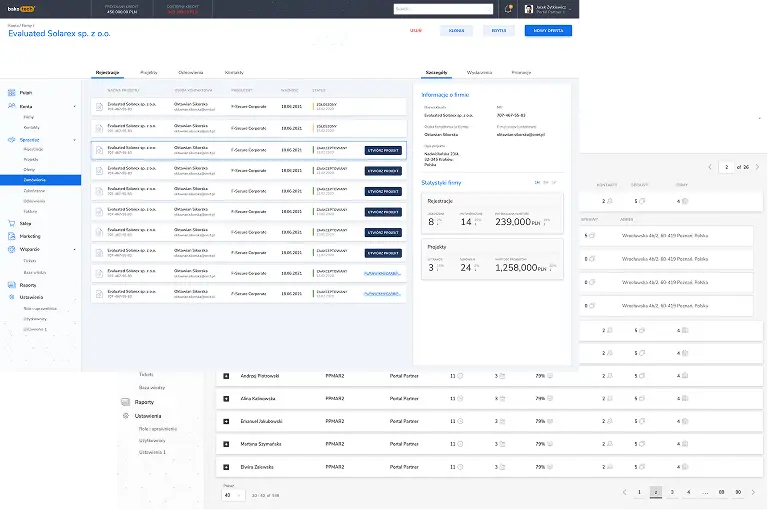Toggle the expand box beside Elvira Zalewska
Image resolution: width=768 pixels, height=510 pixels.
tap(226, 467)
